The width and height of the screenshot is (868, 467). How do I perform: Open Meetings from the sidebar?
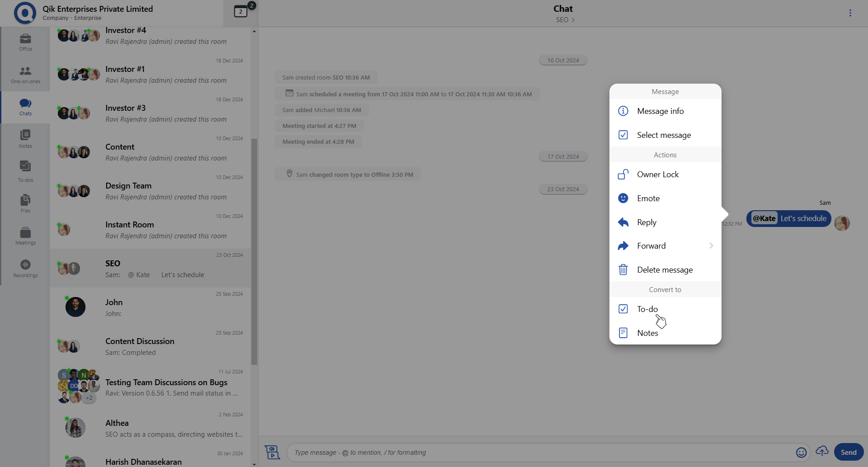[x=25, y=236]
